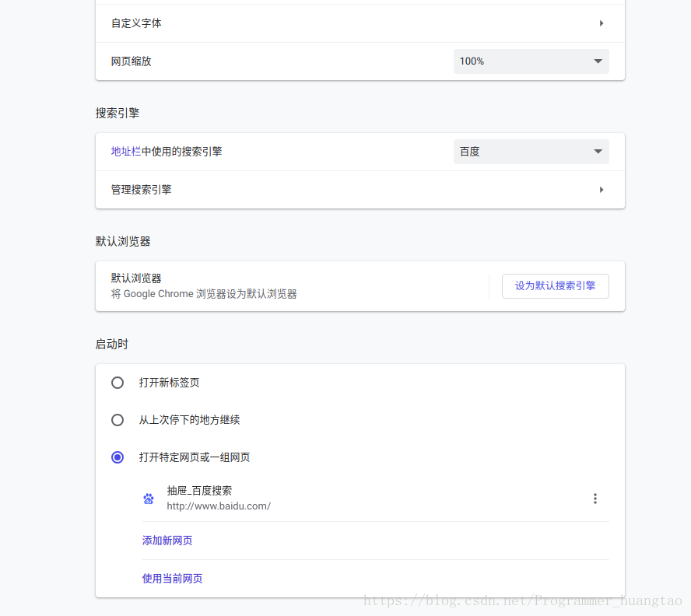The height and width of the screenshot is (616, 691).
Task: Select the 从上次停下的地方继续 radio button
Action: pyautogui.click(x=118, y=420)
